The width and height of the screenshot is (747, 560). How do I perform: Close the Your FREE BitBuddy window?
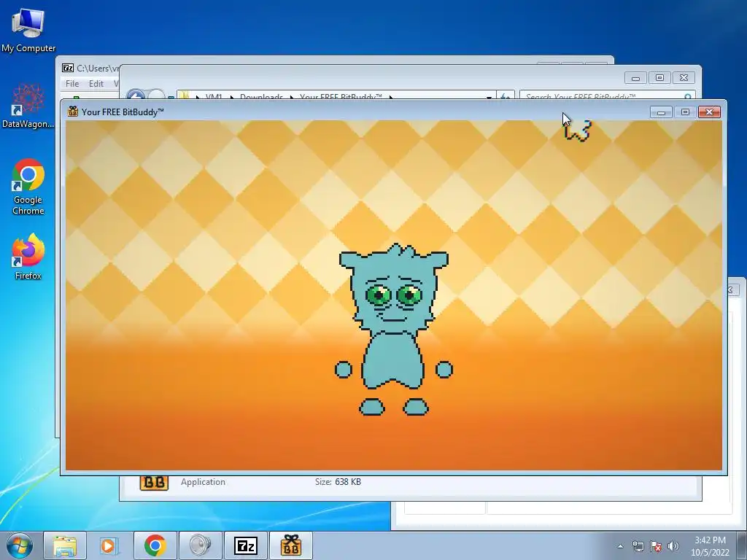click(x=709, y=112)
